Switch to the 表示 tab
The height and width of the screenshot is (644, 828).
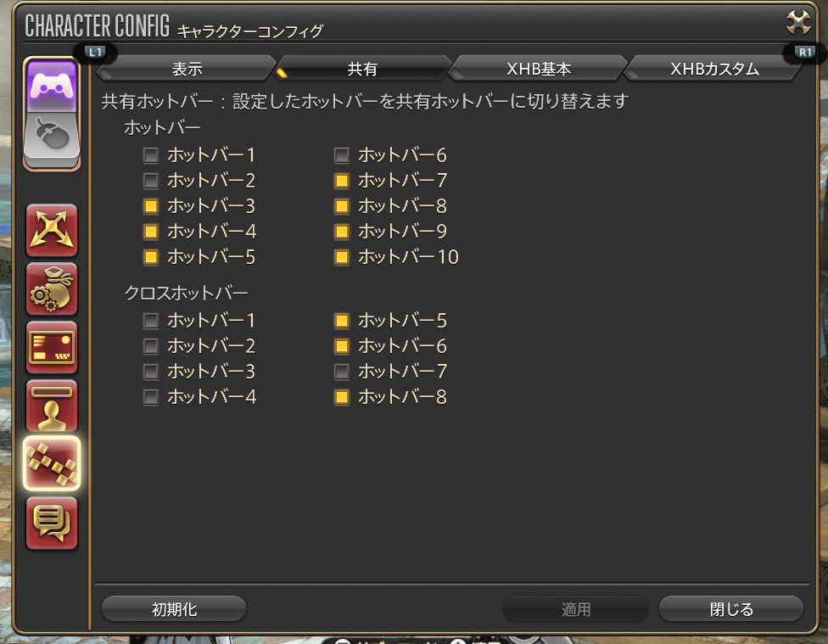187,70
